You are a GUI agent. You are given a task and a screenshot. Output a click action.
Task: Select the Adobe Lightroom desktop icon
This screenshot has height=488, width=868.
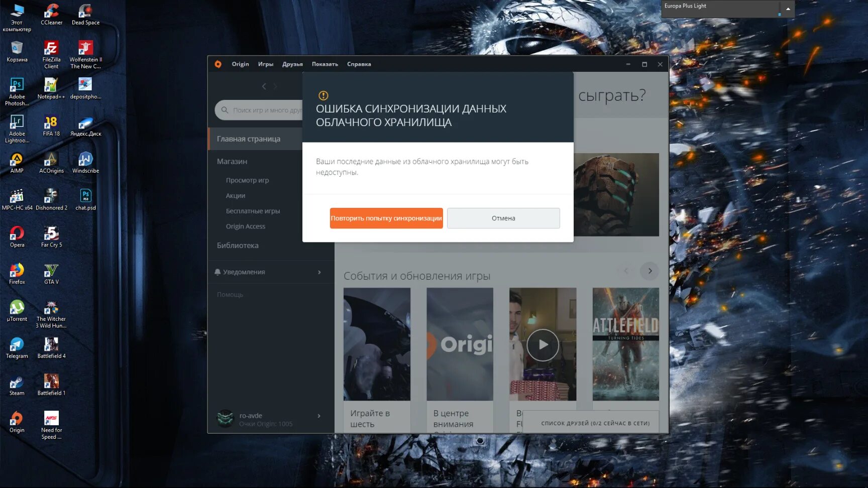coord(17,129)
